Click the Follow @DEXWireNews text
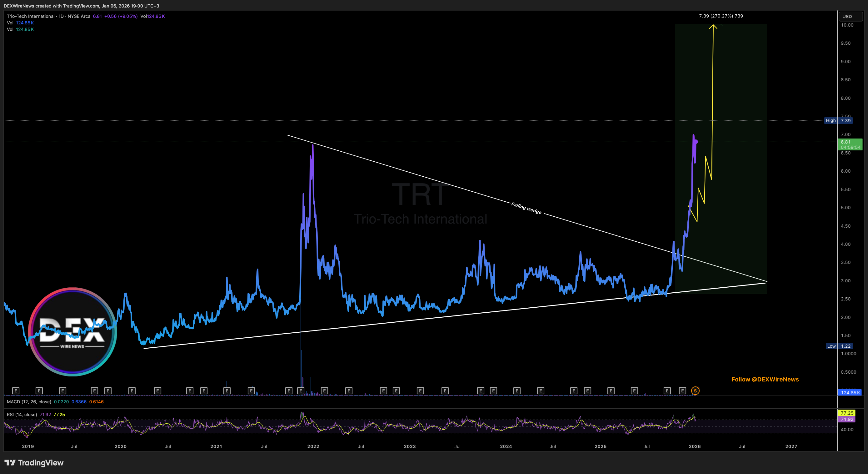The height and width of the screenshot is (474, 868). point(765,379)
